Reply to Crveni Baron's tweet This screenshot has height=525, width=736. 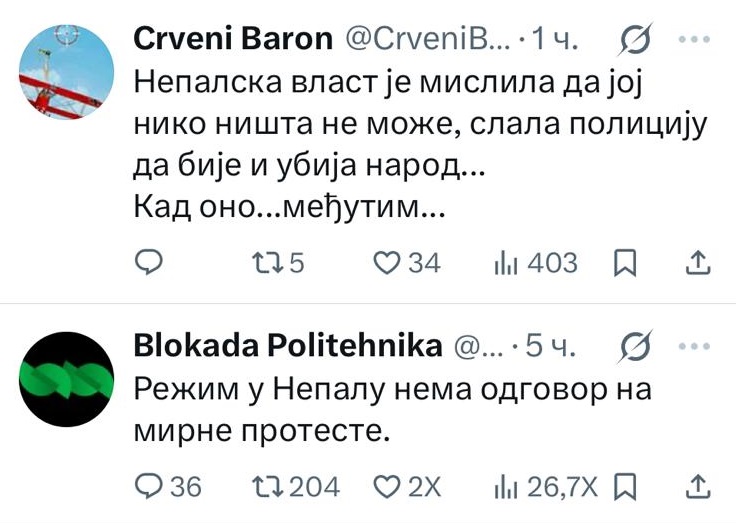coord(148,262)
